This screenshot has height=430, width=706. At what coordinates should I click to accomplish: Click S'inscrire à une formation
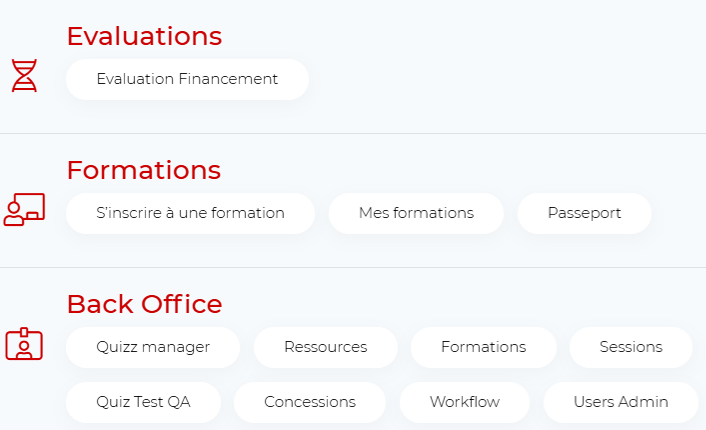(190, 213)
